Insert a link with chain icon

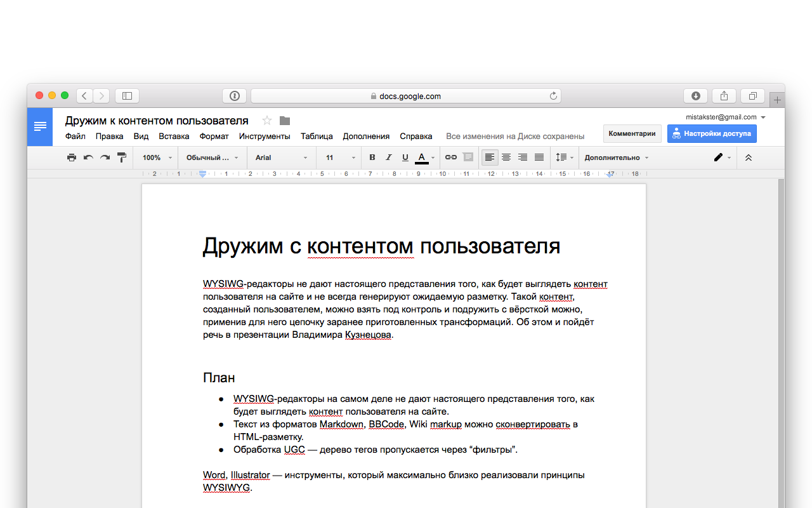(451, 157)
